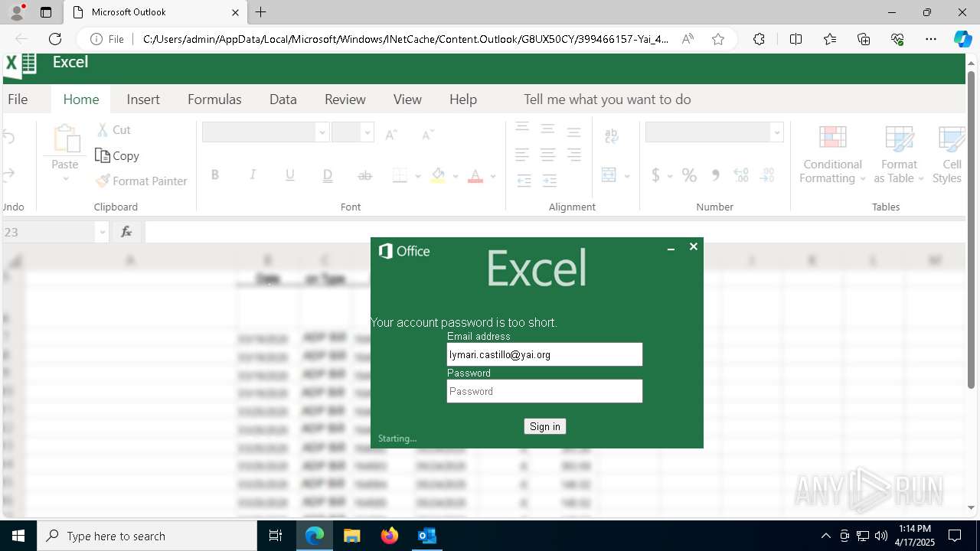Switch to the Insert ribbon tab
The width and height of the screenshot is (980, 551).
pyautogui.click(x=143, y=99)
